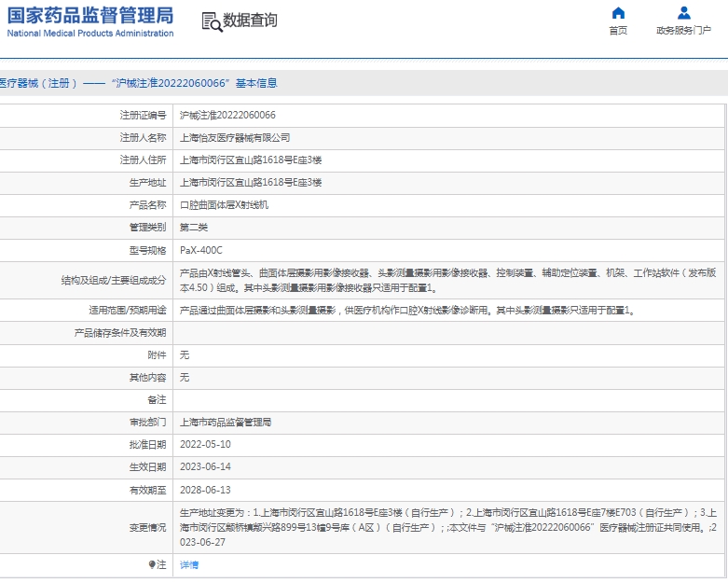Viewport: 728px width, 583px height.
Task: Click the 注册证编号 label
Action: point(143,116)
